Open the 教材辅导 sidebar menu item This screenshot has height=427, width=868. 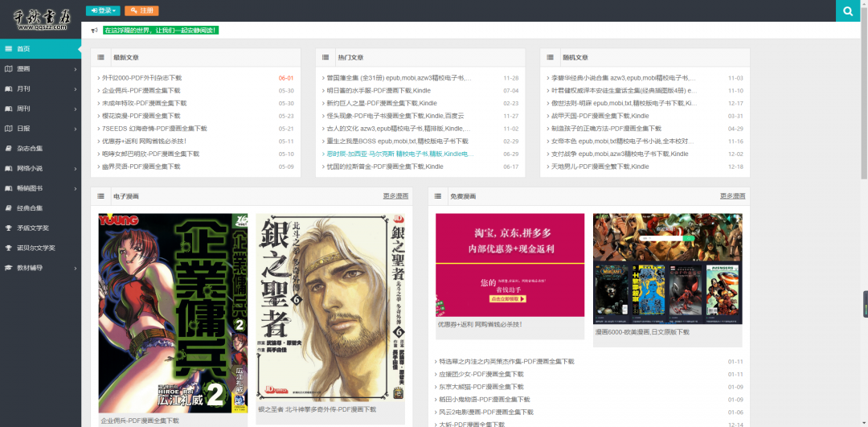[40, 268]
